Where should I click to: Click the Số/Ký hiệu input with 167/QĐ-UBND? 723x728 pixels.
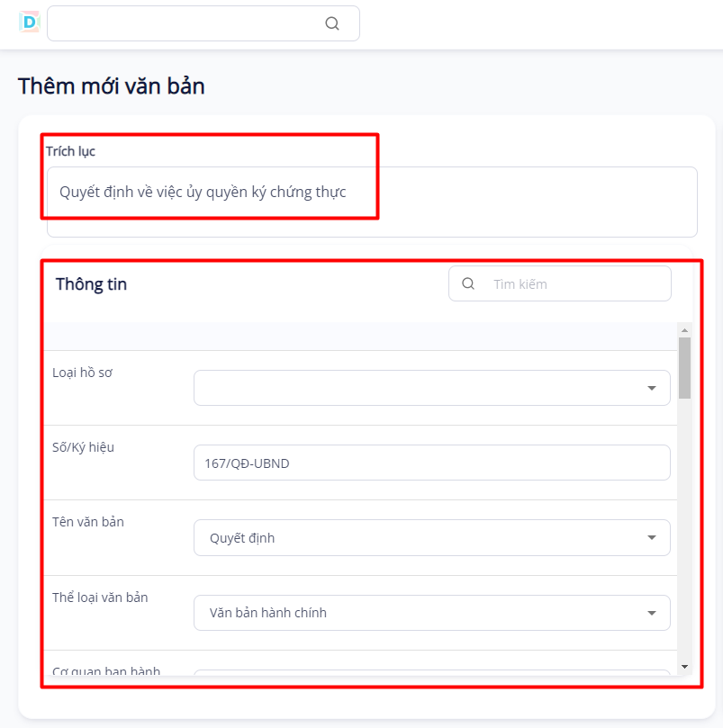[x=431, y=463]
